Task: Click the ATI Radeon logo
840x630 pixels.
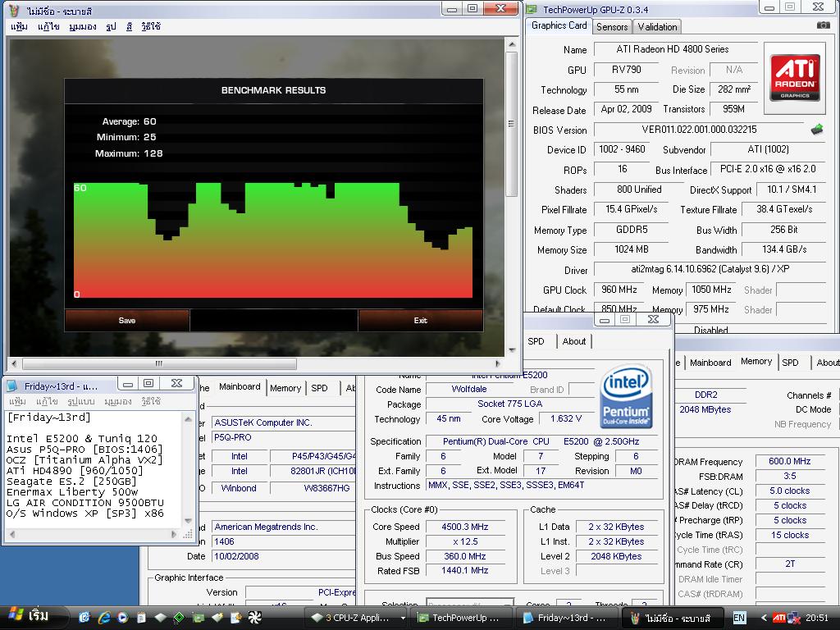Action: click(x=794, y=78)
